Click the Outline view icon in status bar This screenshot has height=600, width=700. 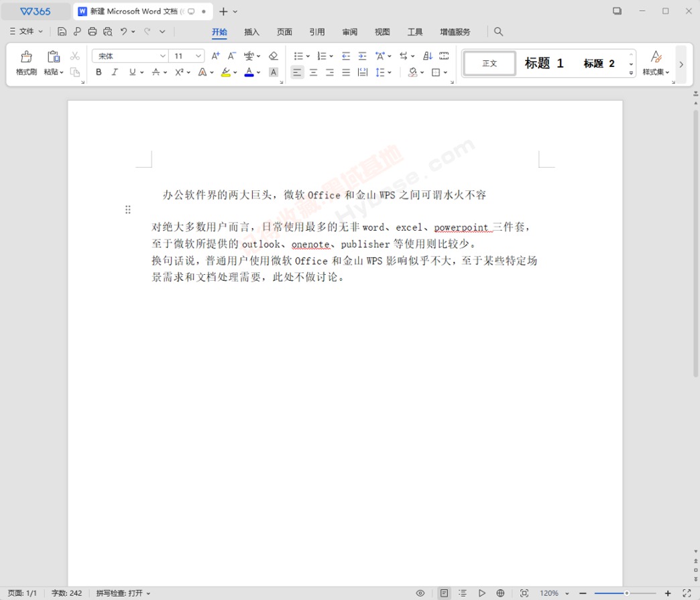point(463,593)
